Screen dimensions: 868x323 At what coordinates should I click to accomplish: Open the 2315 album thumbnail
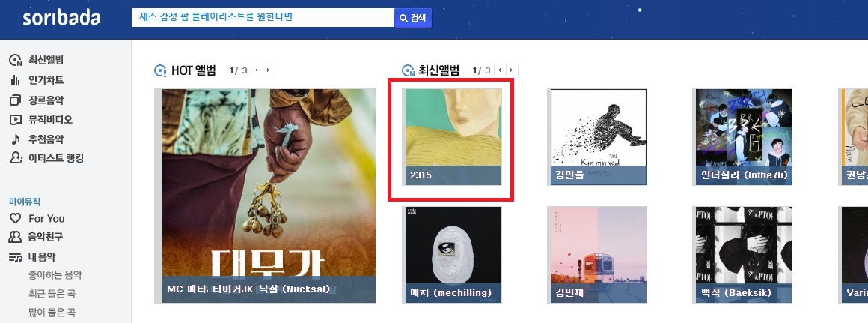452,137
